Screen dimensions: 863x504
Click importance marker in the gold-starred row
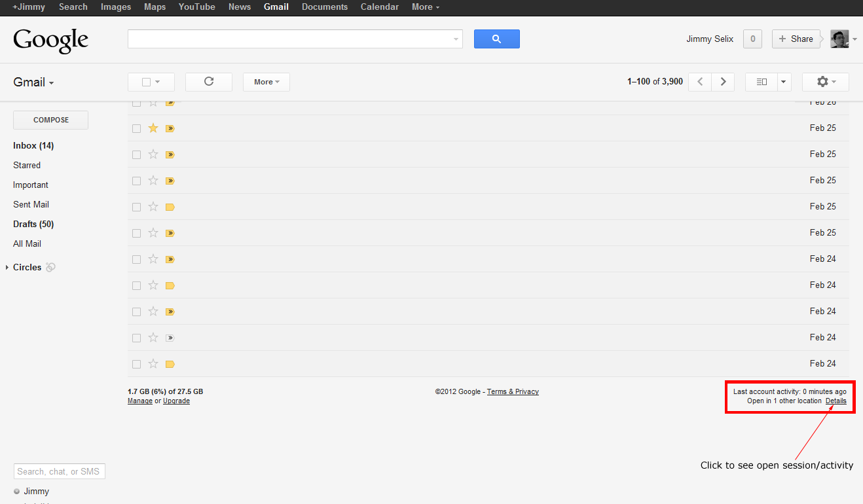click(170, 128)
